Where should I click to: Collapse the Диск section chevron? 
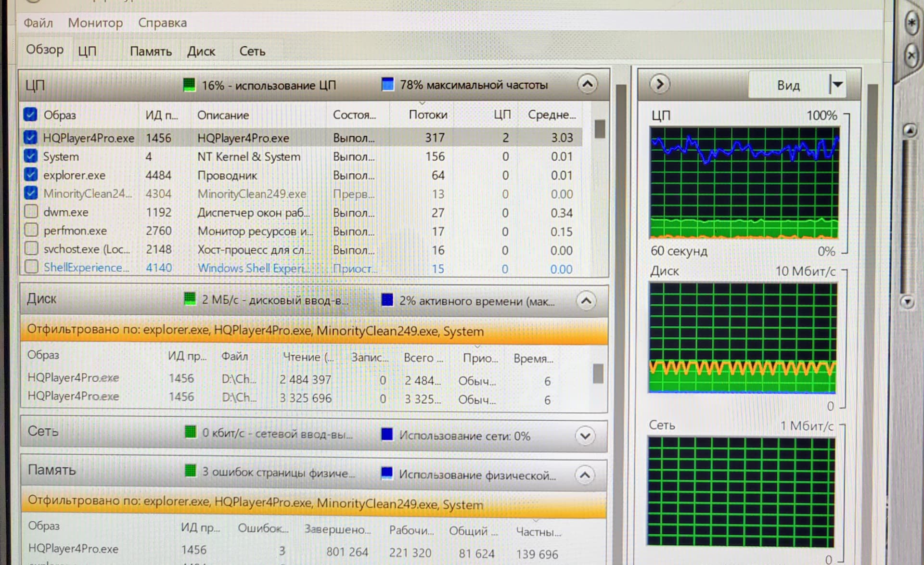point(586,301)
